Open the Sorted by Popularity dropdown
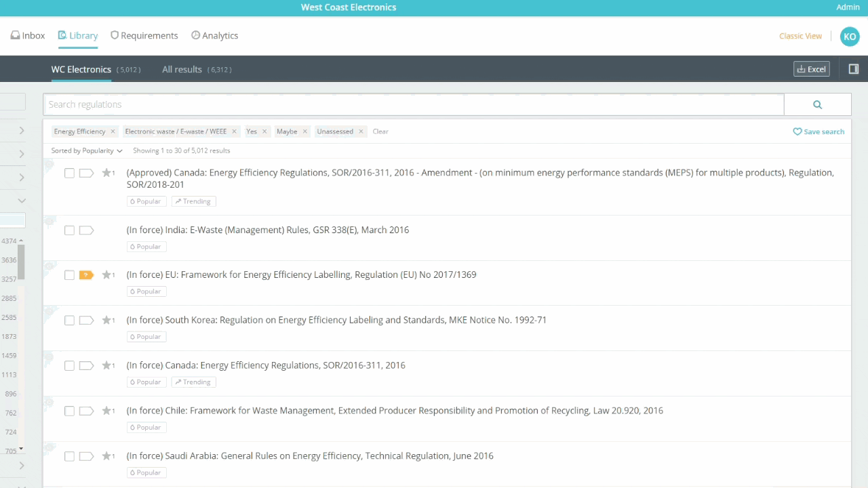868x488 pixels. (x=87, y=150)
